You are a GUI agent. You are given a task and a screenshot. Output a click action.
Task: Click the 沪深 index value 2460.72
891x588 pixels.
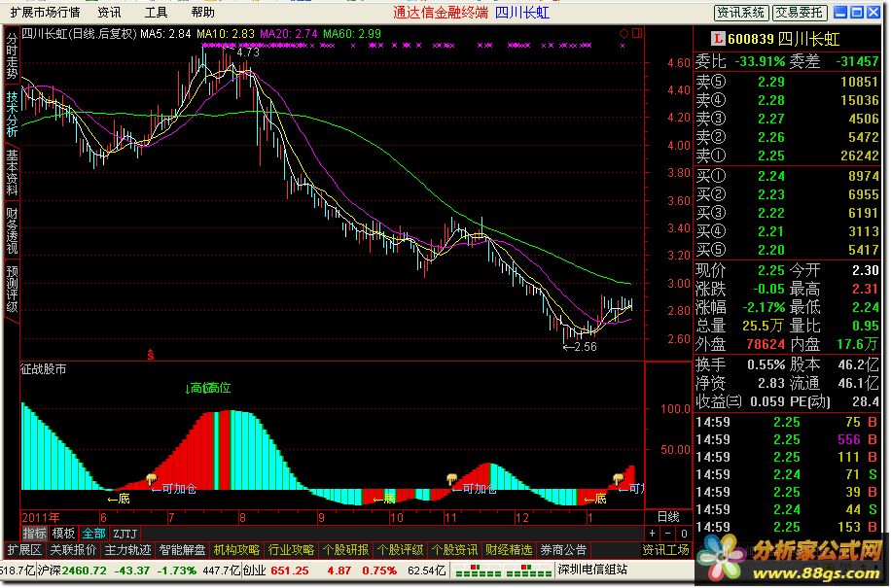(x=84, y=571)
